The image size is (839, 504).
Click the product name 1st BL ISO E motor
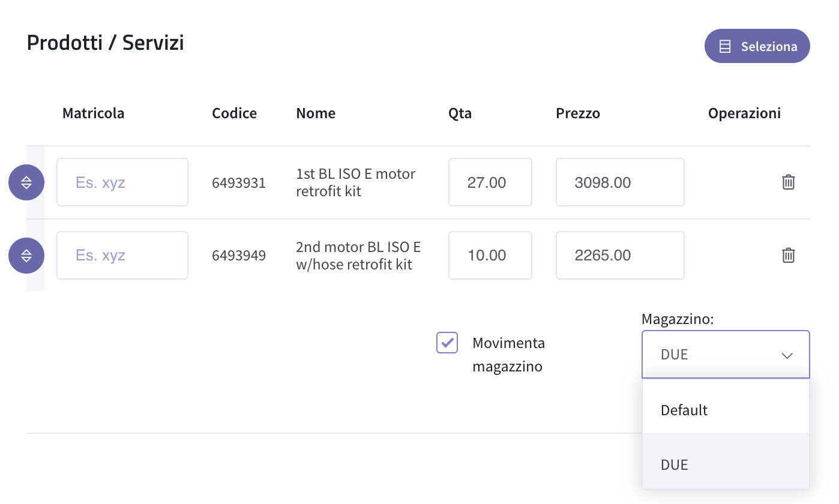click(x=356, y=174)
